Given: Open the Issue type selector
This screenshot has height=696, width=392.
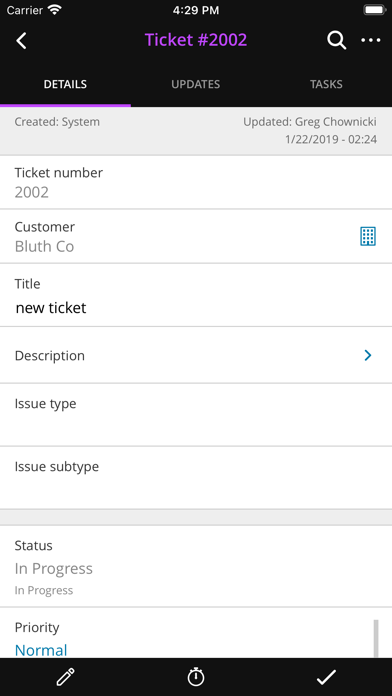Looking at the screenshot, I should (196, 415).
